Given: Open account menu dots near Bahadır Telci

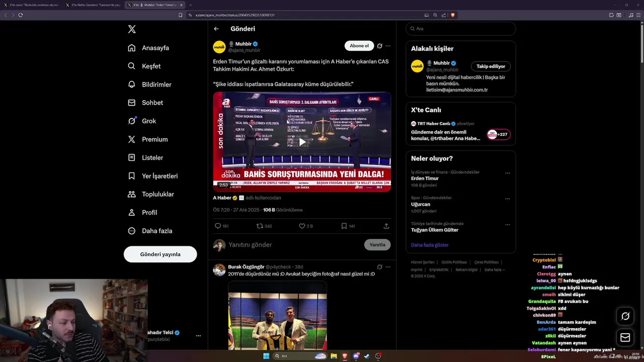Looking at the screenshot, I should [198, 335].
